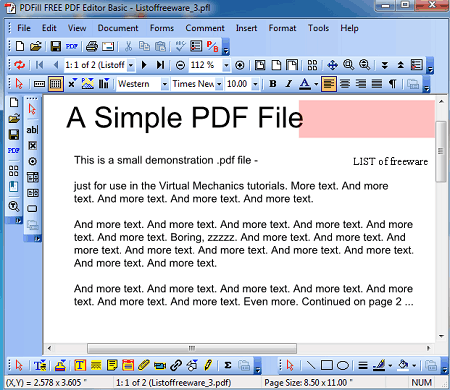Click the vertical scrollbar thumb
This screenshot has height=390, width=450.
point(441,151)
